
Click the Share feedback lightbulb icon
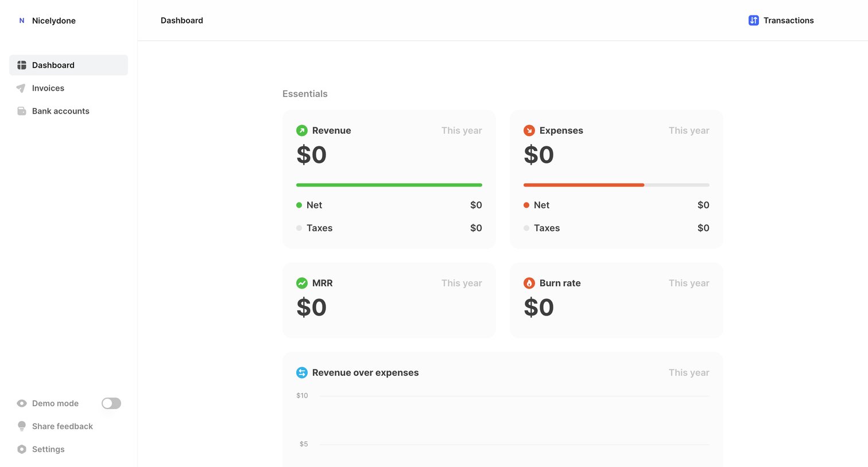(22, 426)
